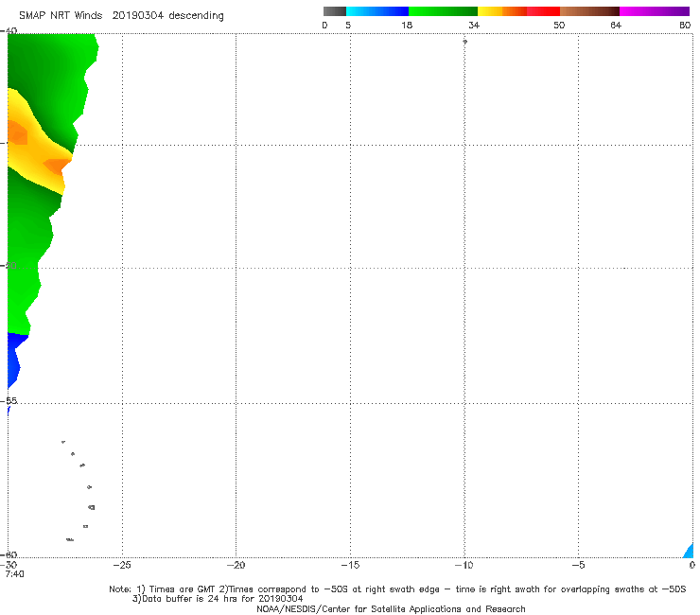Screen dimensions: 700x615
Task: Click the color bar label '50'
Action: (559, 26)
